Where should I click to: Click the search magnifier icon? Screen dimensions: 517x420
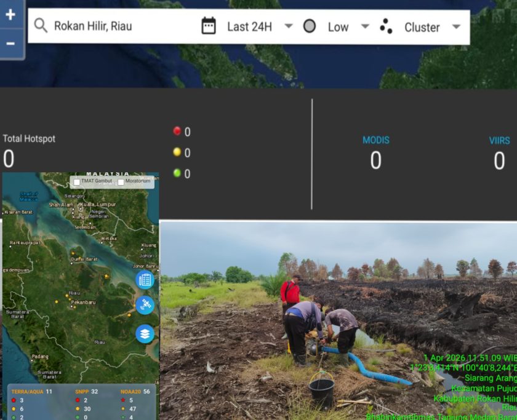click(x=41, y=26)
